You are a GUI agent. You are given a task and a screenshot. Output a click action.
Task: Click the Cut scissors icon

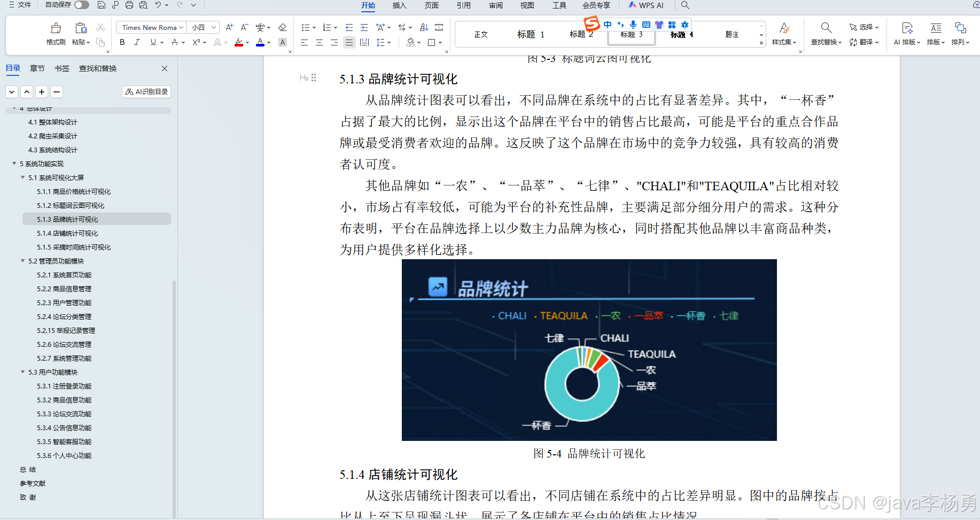(x=100, y=27)
